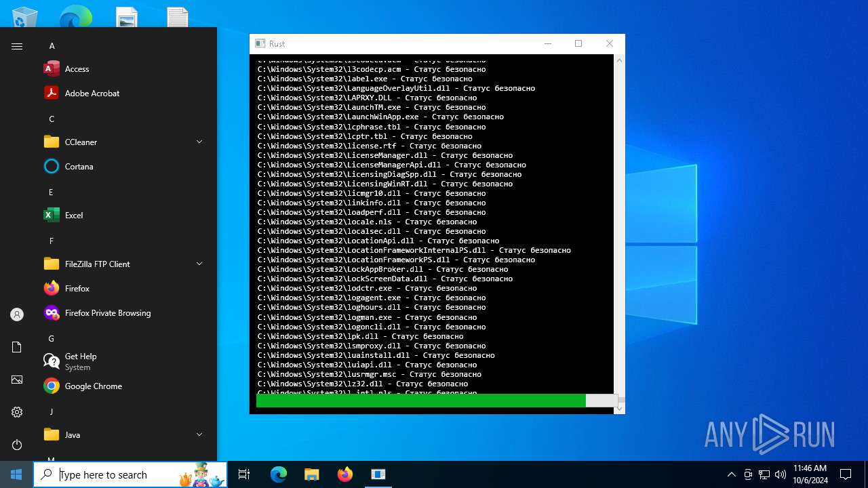868x488 pixels.
Task: Show hidden system tray icons
Action: (731, 474)
